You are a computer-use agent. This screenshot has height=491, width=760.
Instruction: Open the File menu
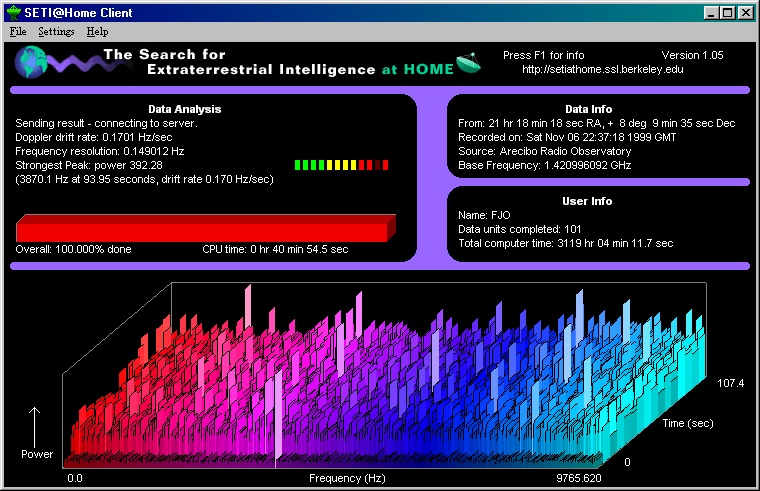coord(18,32)
